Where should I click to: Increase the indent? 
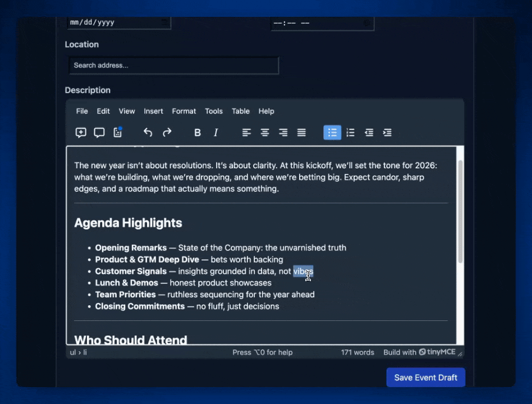pyautogui.click(x=387, y=132)
